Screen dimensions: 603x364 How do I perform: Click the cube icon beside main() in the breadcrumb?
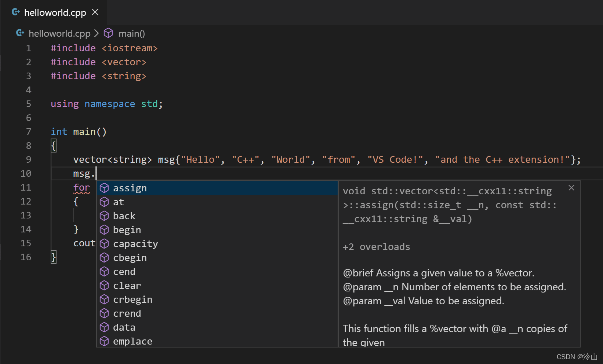coord(108,33)
